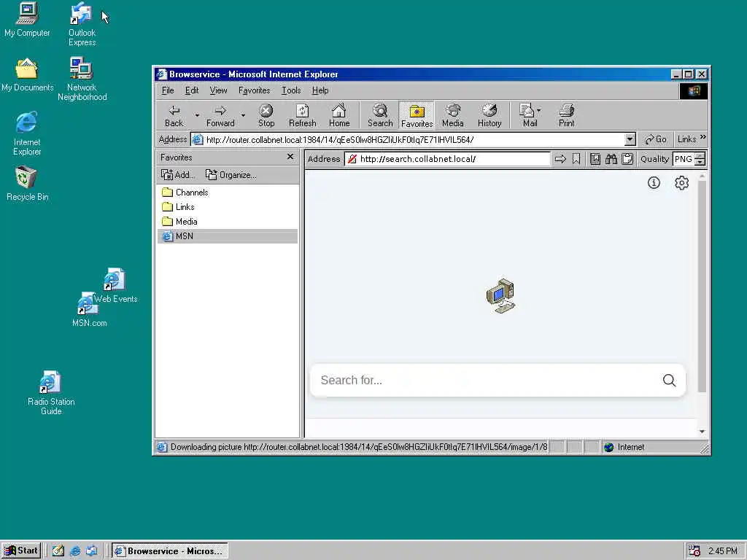Launch Outlook Express from Quick Launch
This screenshot has width=747, height=560.
coord(91,551)
